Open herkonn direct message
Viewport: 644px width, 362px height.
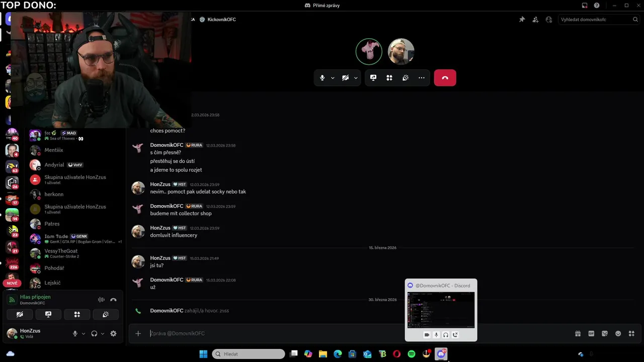point(75,195)
